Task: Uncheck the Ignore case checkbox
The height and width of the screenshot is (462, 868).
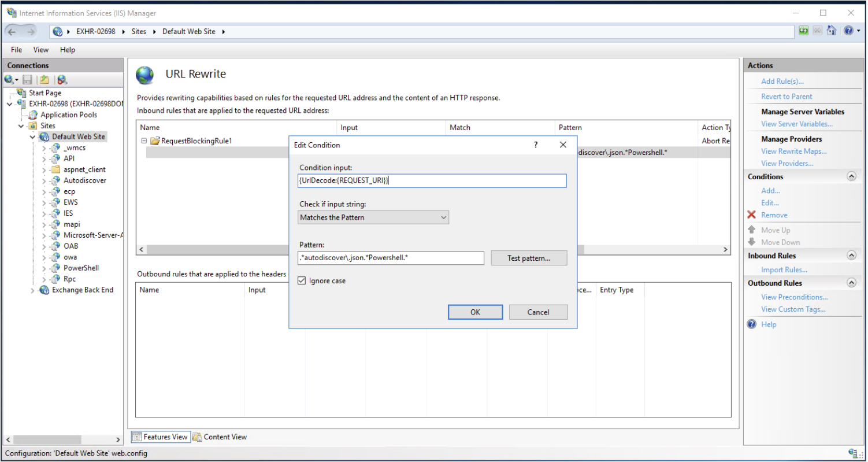Action: (301, 280)
